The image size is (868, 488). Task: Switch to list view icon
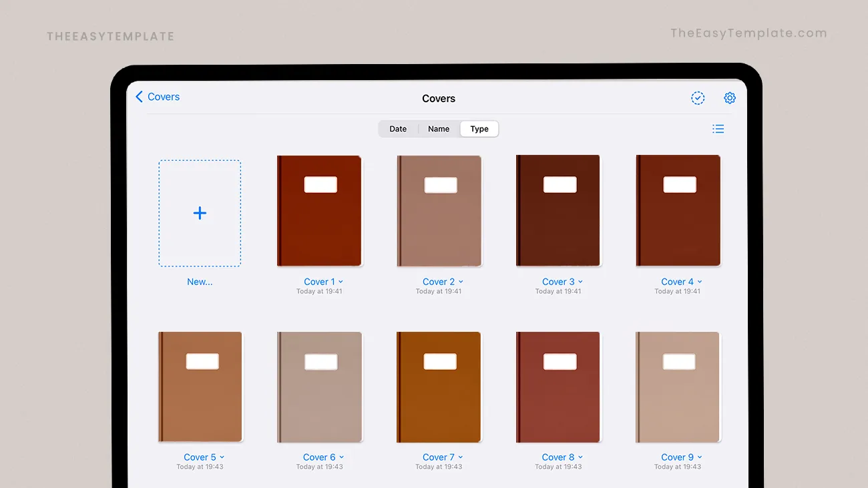tap(718, 129)
